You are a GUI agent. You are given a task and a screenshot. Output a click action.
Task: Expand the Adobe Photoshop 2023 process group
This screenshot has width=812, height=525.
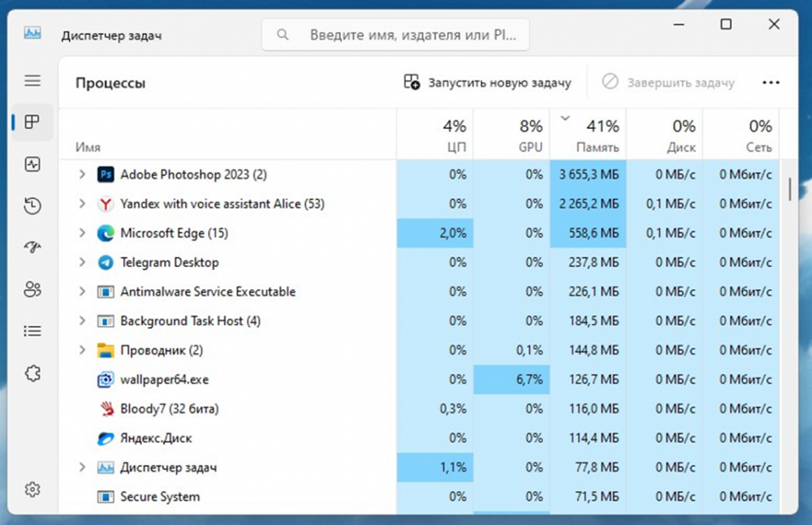coord(81,174)
